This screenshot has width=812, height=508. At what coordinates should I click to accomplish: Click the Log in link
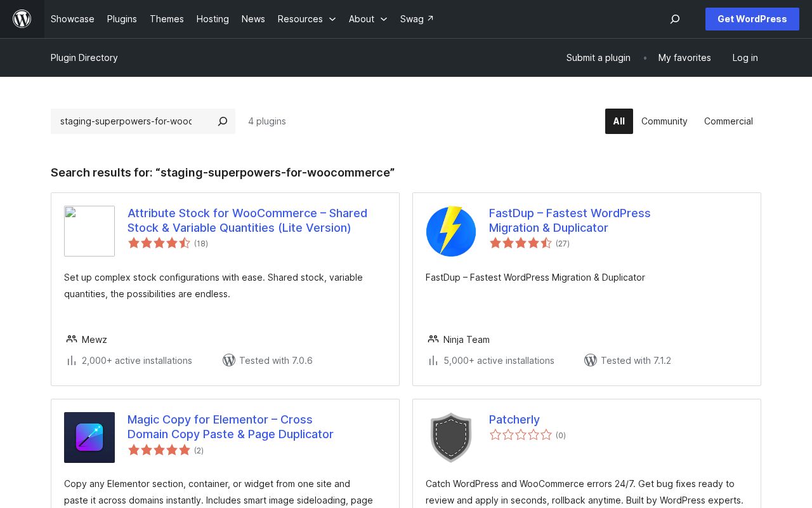point(745,58)
